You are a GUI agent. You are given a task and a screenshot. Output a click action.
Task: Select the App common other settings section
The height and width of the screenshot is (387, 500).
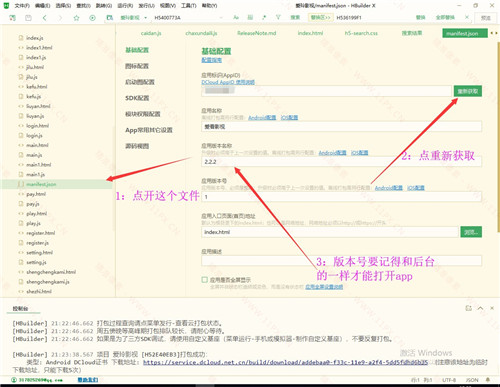tap(149, 130)
